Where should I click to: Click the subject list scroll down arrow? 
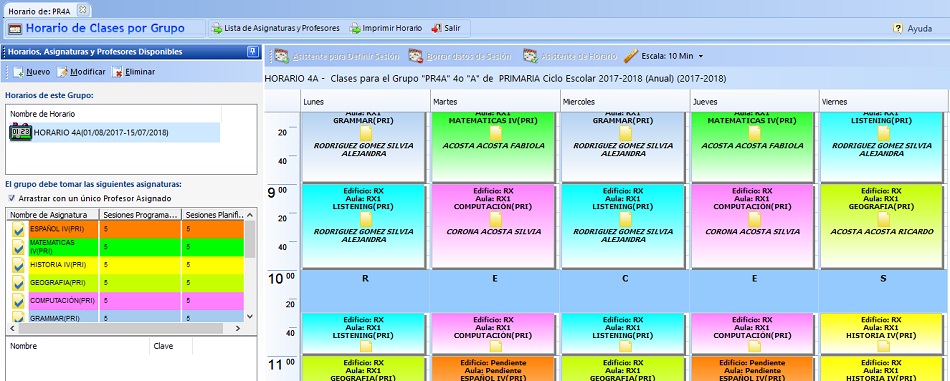tap(250, 316)
